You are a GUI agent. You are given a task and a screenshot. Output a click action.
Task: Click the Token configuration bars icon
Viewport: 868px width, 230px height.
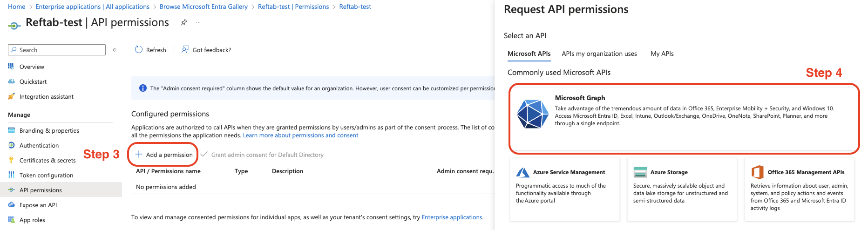[11, 175]
